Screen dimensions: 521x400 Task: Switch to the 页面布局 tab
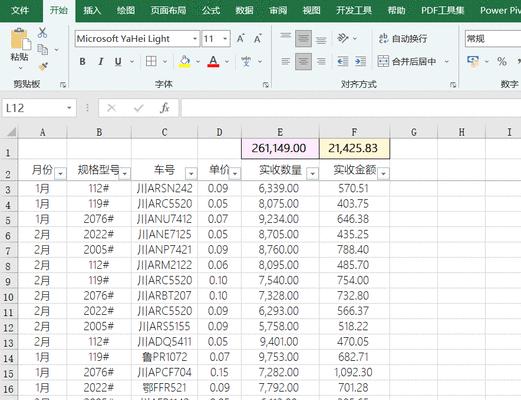point(168,10)
